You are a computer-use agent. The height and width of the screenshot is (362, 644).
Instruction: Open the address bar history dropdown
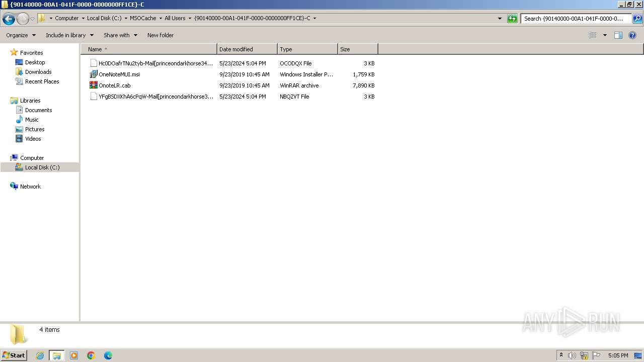coord(500,19)
